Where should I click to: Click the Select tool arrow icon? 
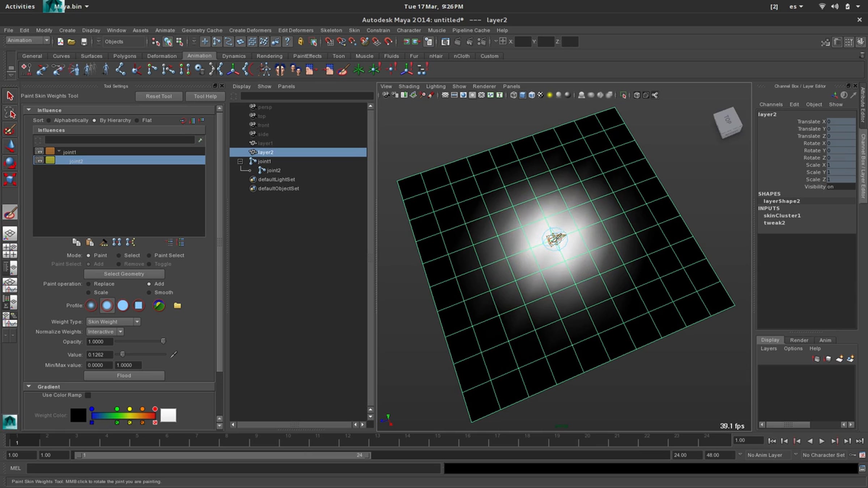pyautogui.click(x=10, y=96)
